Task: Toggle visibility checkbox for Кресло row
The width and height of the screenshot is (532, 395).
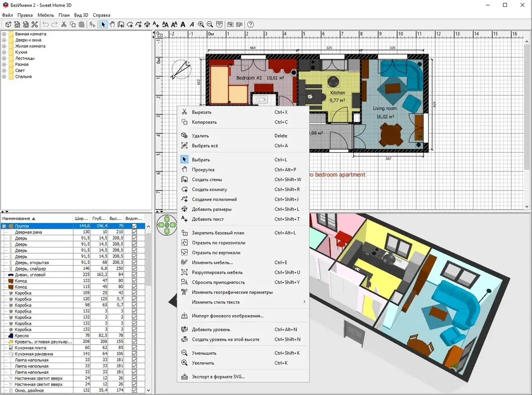Action: click(x=135, y=335)
